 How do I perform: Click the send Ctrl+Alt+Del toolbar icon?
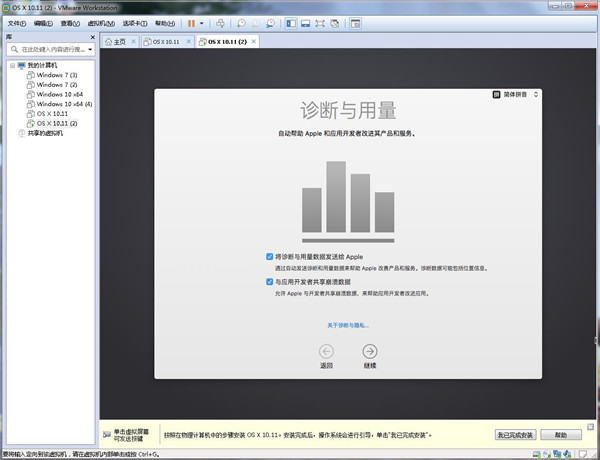[220, 24]
